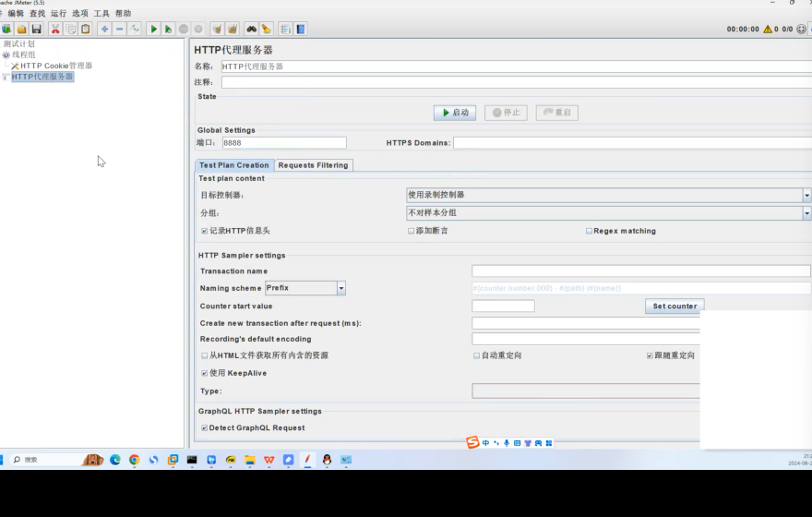Click the Clear All double broom icon
The width and height of the screenshot is (812, 517).
click(x=233, y=29)
